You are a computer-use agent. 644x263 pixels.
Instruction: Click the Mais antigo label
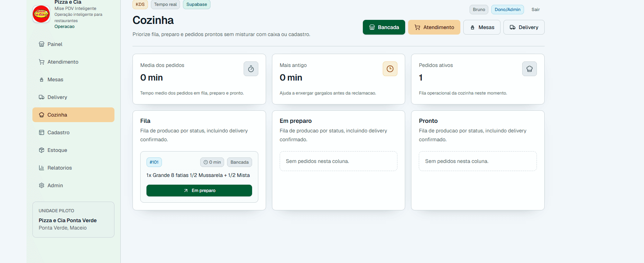coord(293,65)
